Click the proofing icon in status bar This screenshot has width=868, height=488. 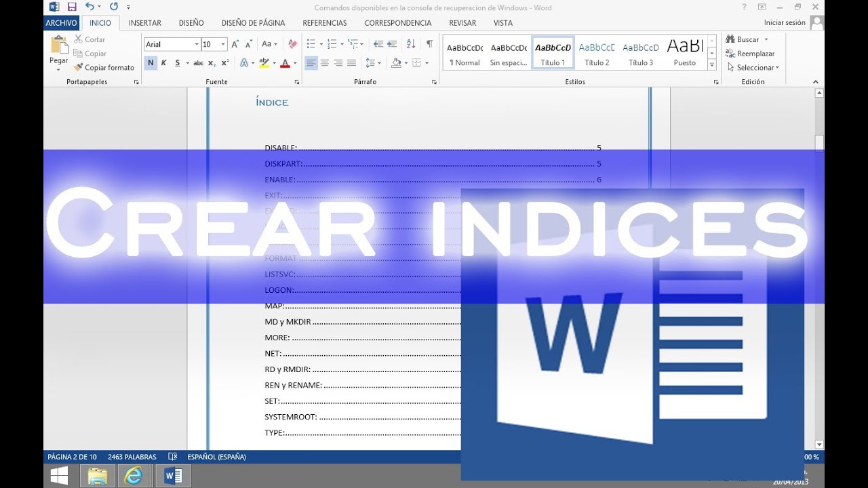pyautogui.click(x=173, y=457)
